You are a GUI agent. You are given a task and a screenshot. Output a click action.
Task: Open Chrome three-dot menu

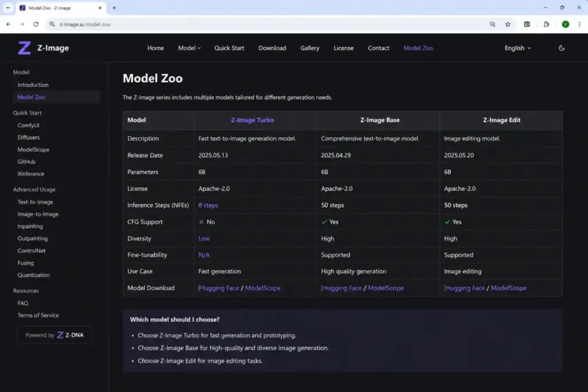(x=579, y=24)
